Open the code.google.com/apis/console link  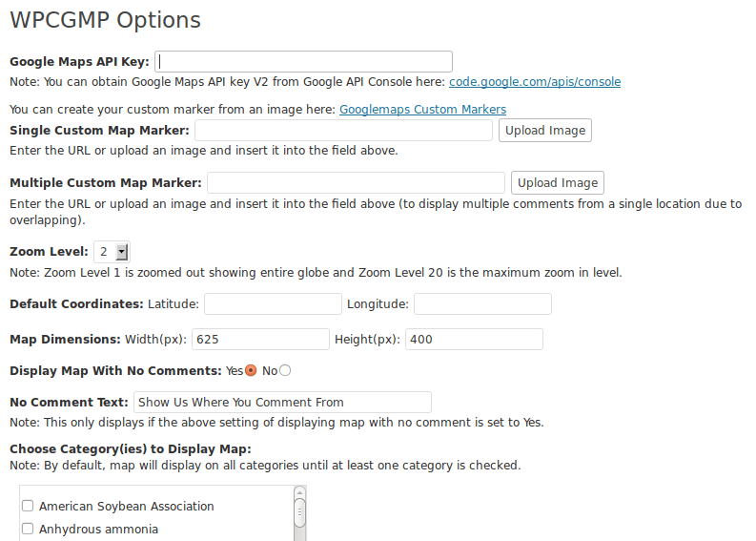point(535,81)
